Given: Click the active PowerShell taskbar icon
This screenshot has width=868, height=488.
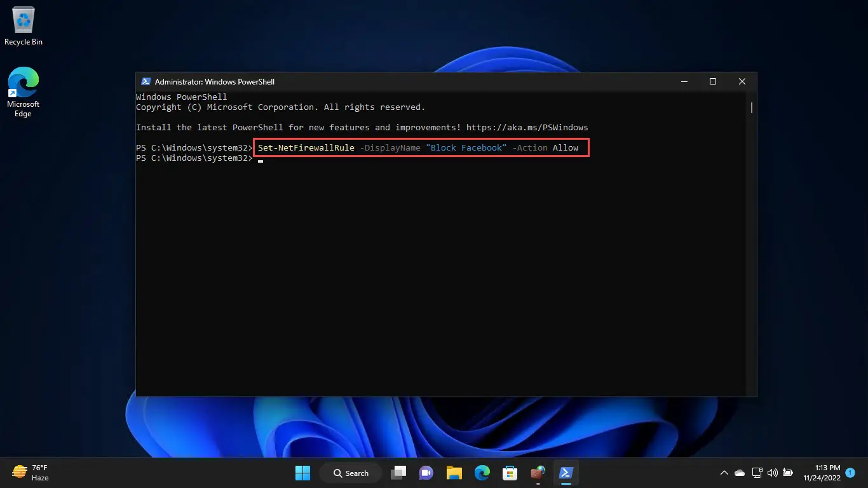Looking at the screenshot, I should tap(565, 473).
